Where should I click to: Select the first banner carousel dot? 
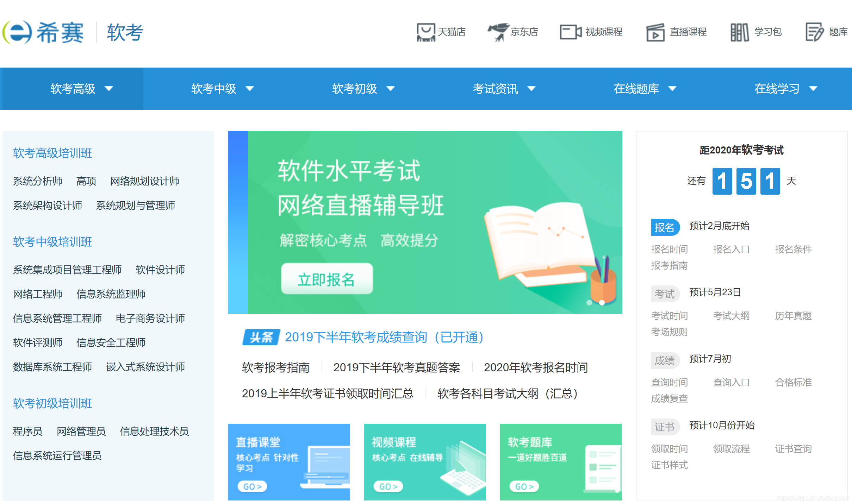click(x=589, y=303)
